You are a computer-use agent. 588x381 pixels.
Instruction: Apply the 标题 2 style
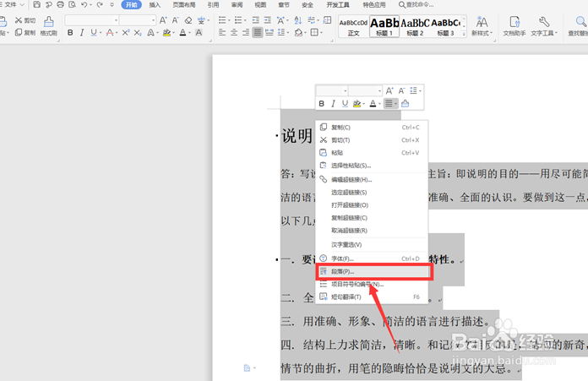[415, 27]
